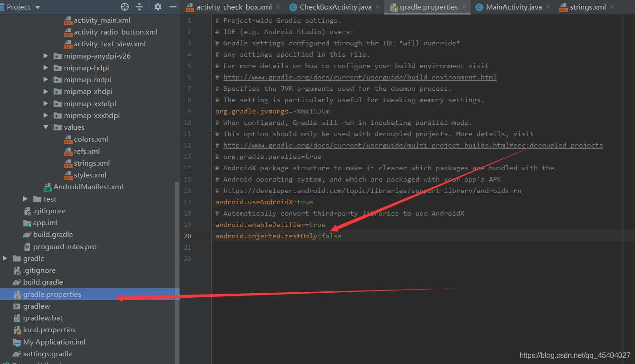Expand the mipmap-xxhdpi folder

(x=45, y=103)
